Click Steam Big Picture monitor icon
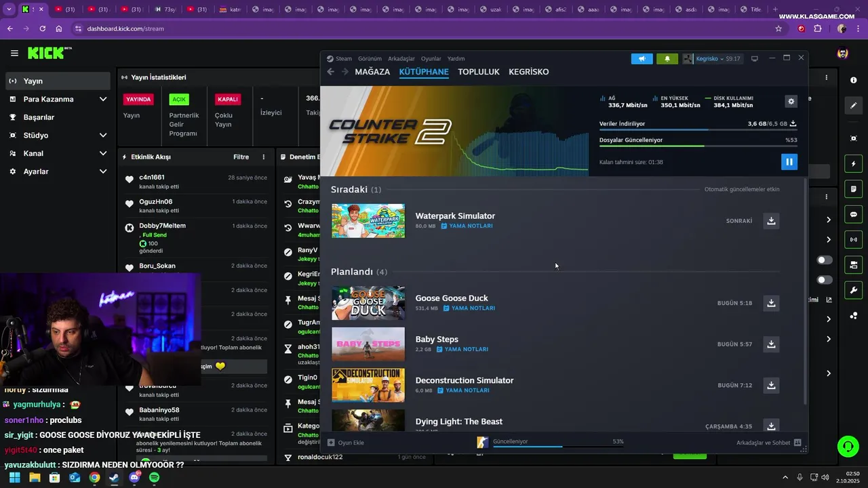Viewport: 868px width, 488px height. point(754,59)
